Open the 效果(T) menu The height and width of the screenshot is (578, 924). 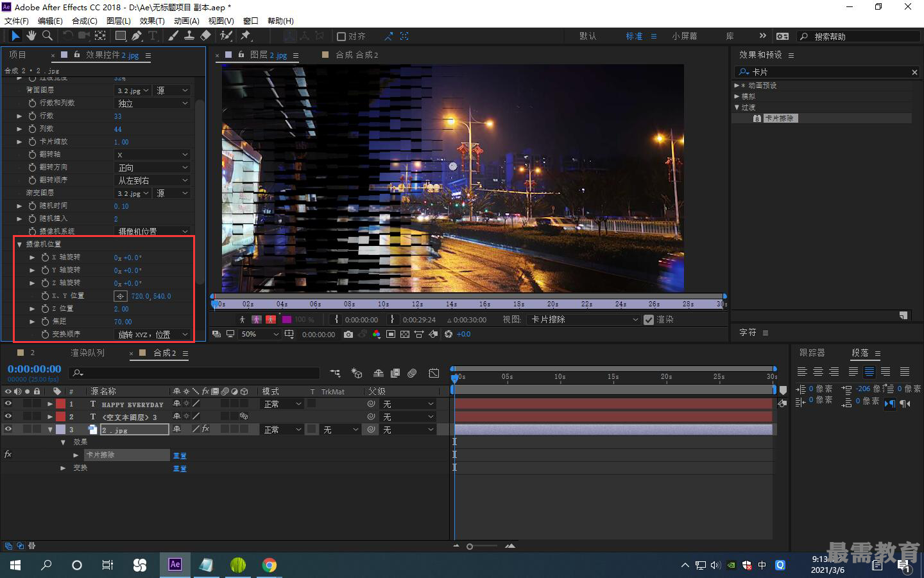coord(152,21)
